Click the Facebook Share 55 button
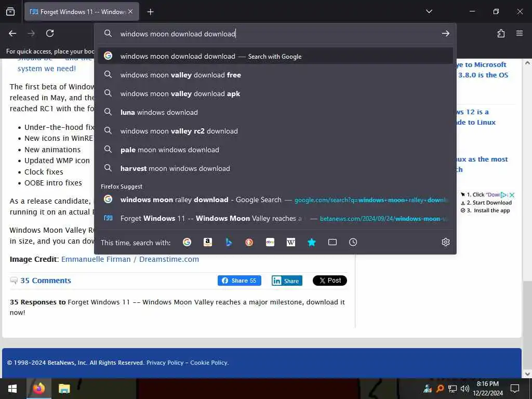 [239, 281]
